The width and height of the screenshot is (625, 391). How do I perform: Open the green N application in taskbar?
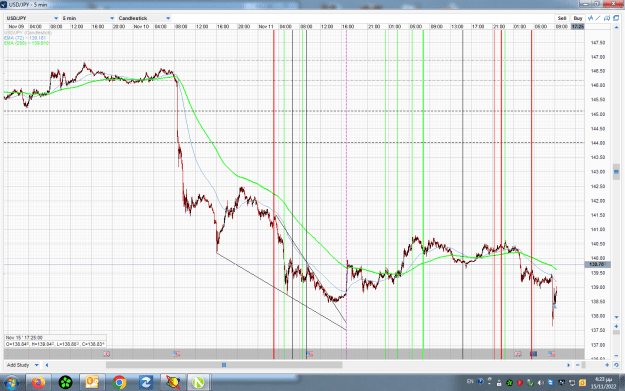click(x=198, y=383)
